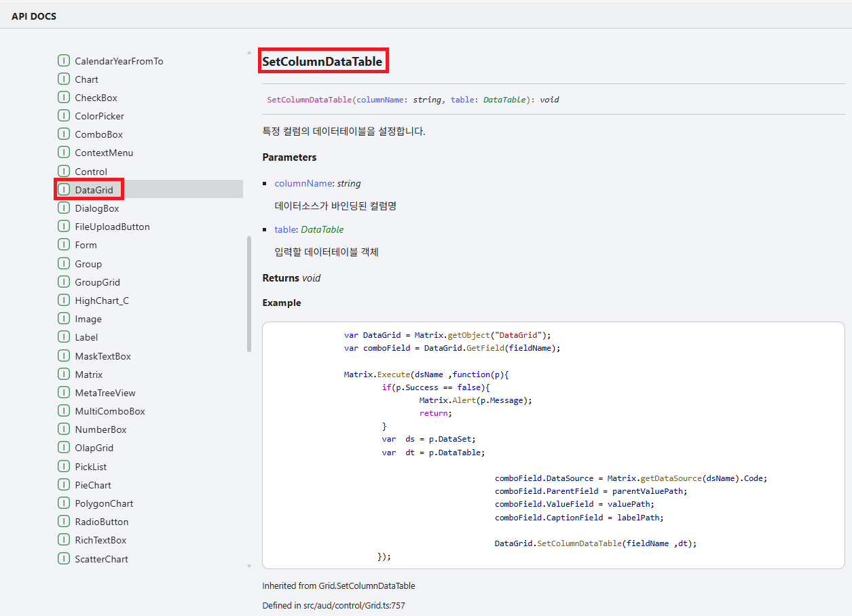Click the icon beside DataGrid entry
The image size is (852, 616).
click(x=64, y=190)
